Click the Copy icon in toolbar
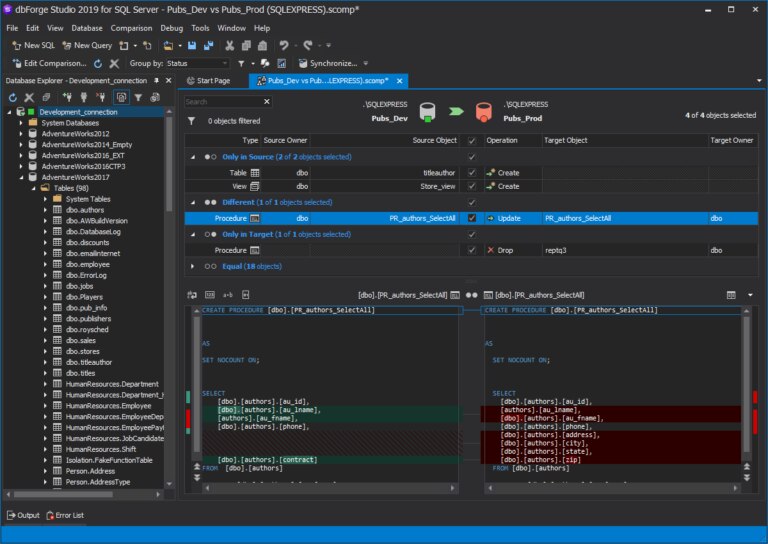Screen dimensions: 768x544 click(x=246, y=46)
